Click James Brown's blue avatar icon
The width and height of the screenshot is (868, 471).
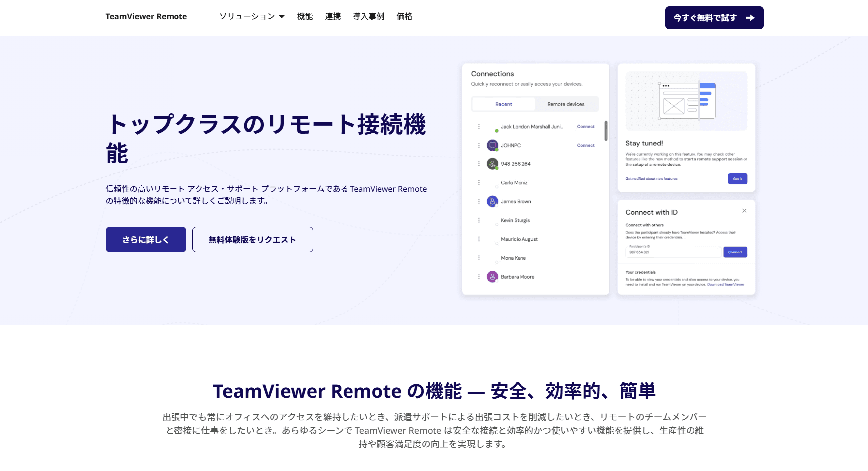coord(492,201)
